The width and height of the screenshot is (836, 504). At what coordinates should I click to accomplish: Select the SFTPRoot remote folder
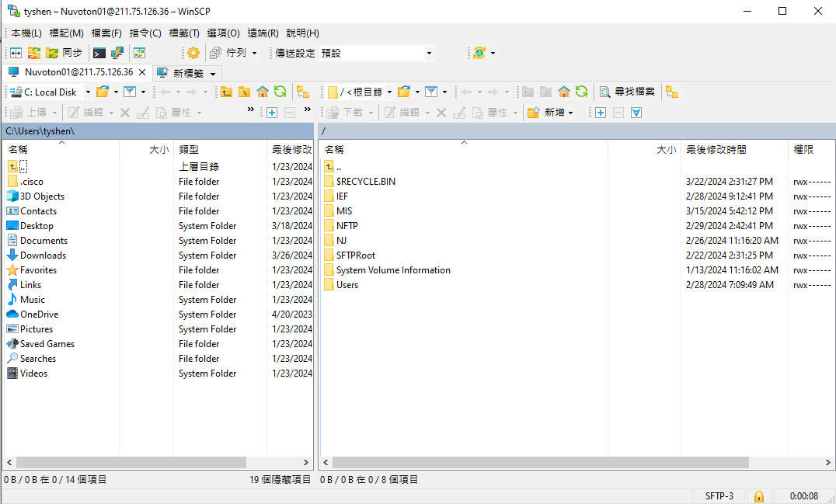[355, 255]
